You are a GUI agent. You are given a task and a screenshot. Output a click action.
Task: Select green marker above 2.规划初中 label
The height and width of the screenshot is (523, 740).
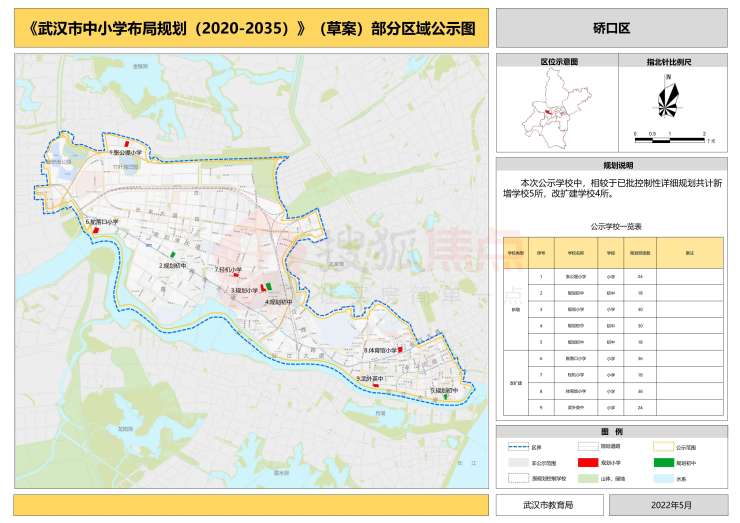tap(173, 254)
